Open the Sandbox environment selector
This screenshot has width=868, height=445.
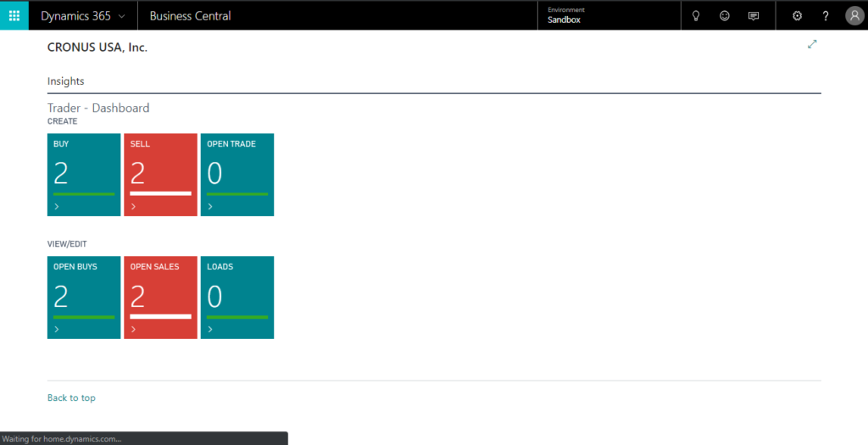point(609,15)
